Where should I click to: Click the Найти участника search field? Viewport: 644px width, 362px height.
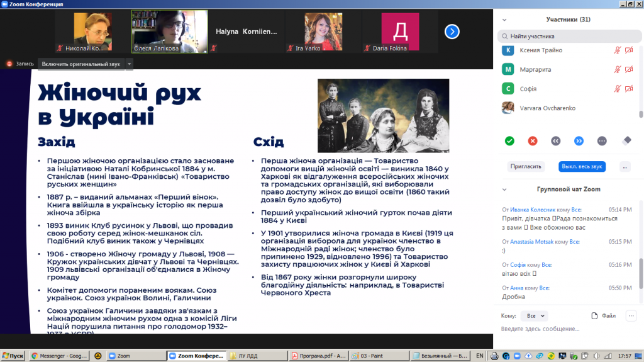tap(569, 37)
